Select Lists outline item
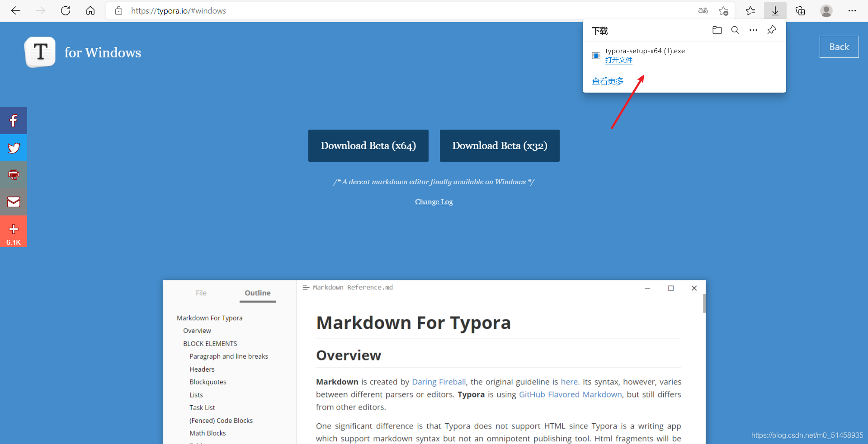 pyautogui.click(x=196, y=395)
